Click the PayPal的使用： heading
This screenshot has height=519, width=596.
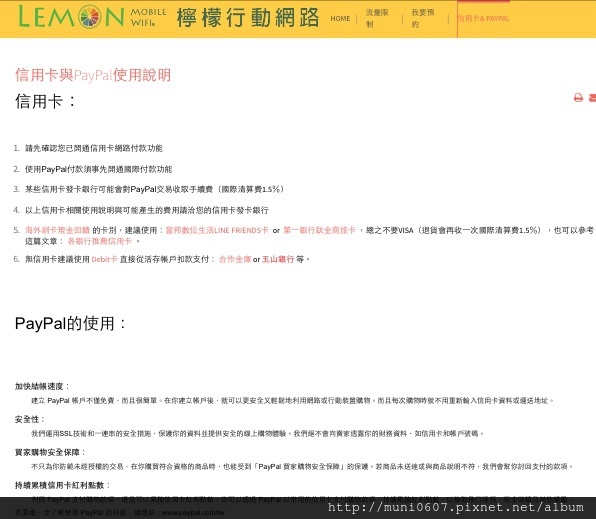point(70,324)
